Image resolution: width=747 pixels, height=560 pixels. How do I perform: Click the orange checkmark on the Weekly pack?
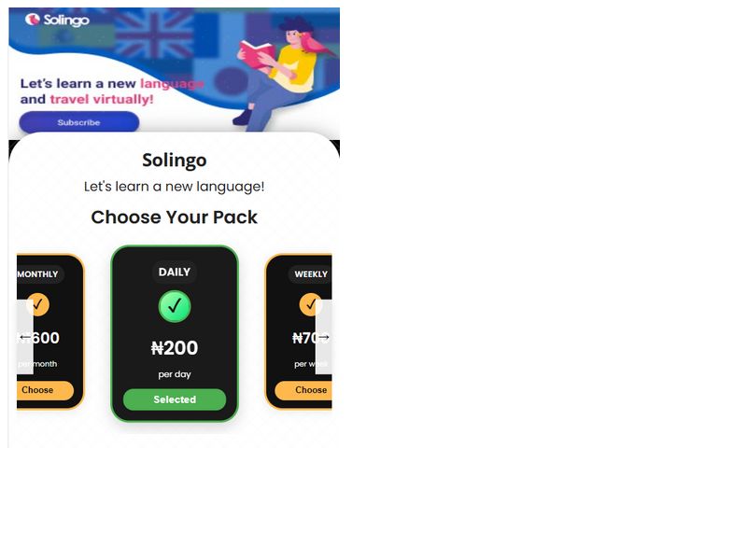coord(311,304)
